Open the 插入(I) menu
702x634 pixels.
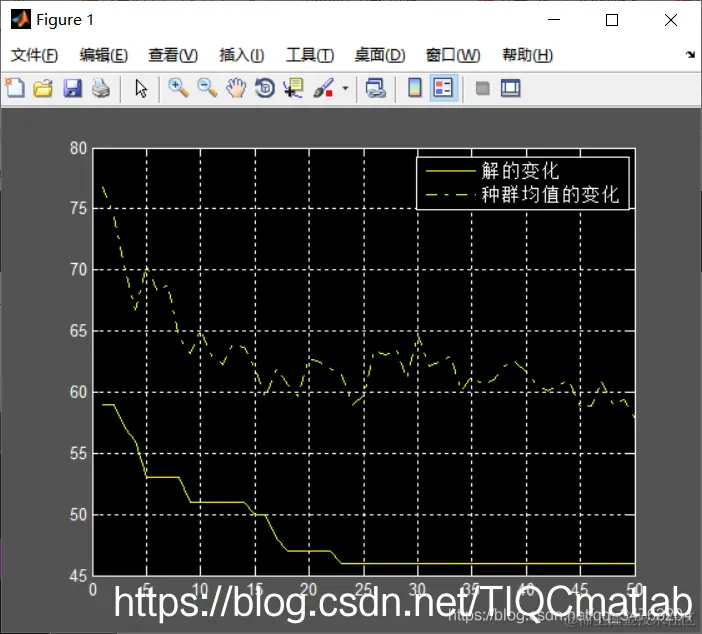(x=241, y=55)
